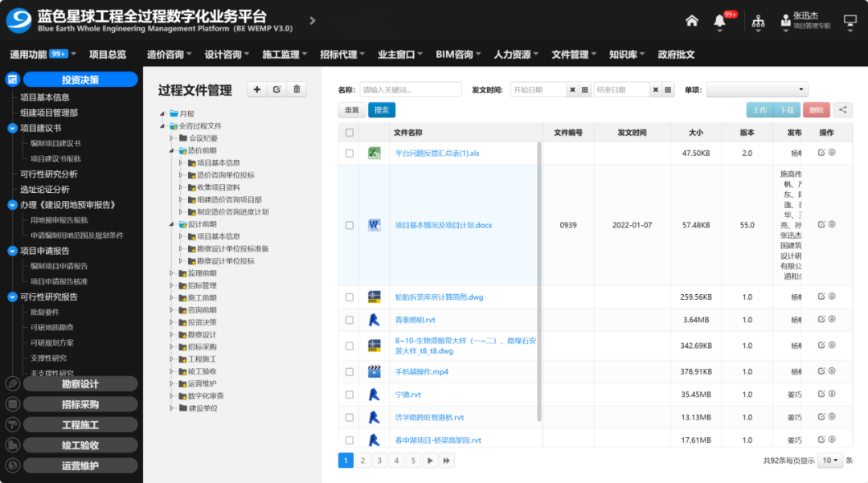Select checkbox for 青泰照明.rvt row
Image resolution: width=868 pixels, height=483 pixels.
(x=349, y=320)
